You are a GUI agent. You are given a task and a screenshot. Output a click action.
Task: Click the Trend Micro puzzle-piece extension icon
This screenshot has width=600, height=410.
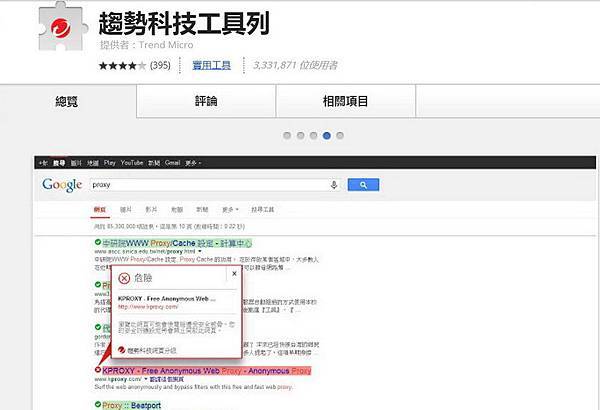click(x=63, y=26)
